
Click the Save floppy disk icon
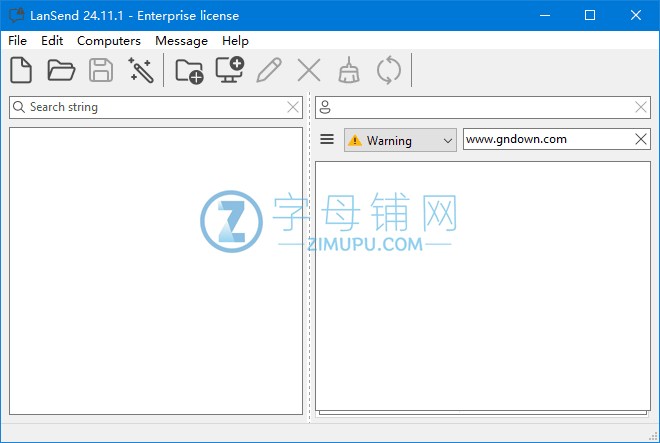101,70
